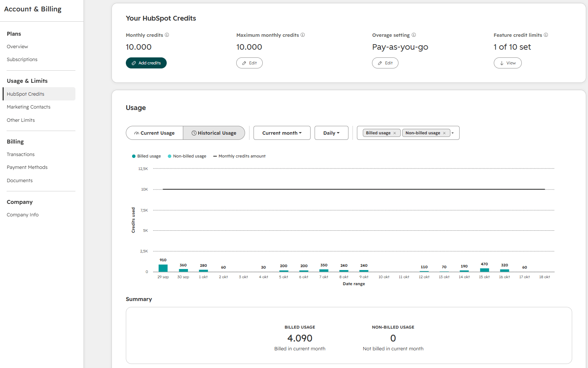
Task: Edit the Maximum monthly credits value
Action: pos(249,63)
